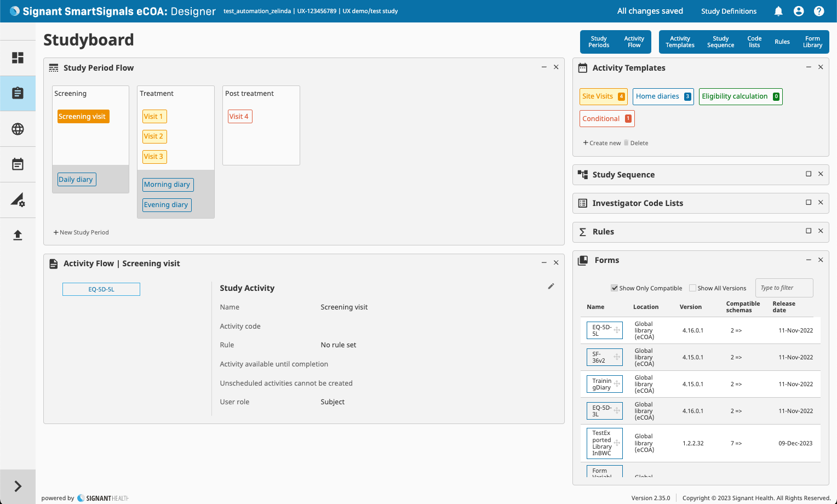837x504 pixels.
Task: Open the calendar sidebar icon
Action: click(18, 164)
